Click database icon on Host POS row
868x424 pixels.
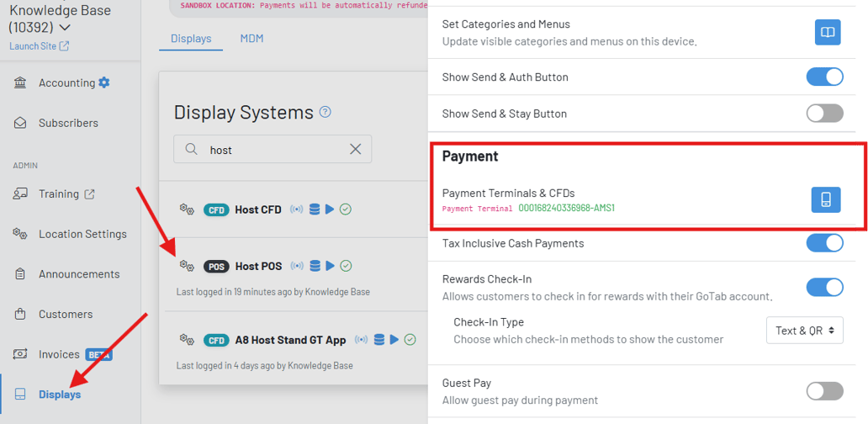(315, 266)
